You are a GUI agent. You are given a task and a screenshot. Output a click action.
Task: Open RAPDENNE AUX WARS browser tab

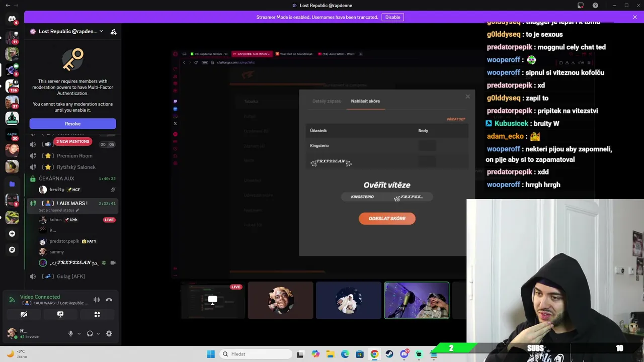tap(252, 54)
